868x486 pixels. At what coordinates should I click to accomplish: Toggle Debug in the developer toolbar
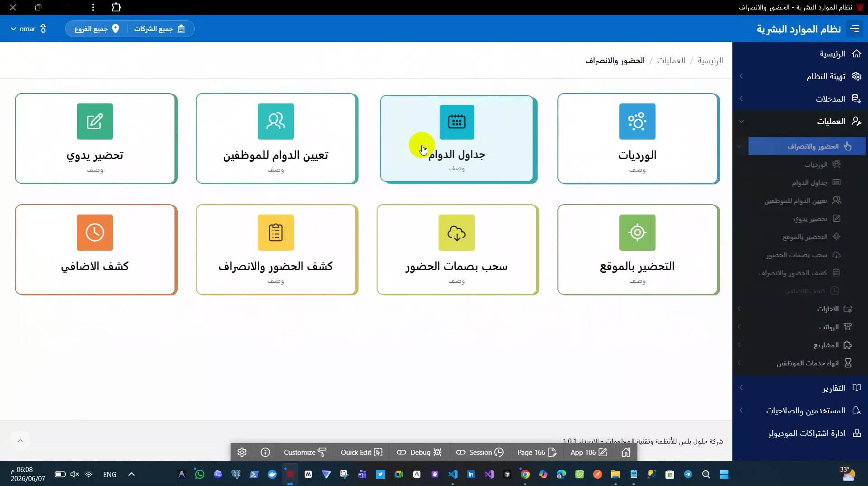click(419, 453)
